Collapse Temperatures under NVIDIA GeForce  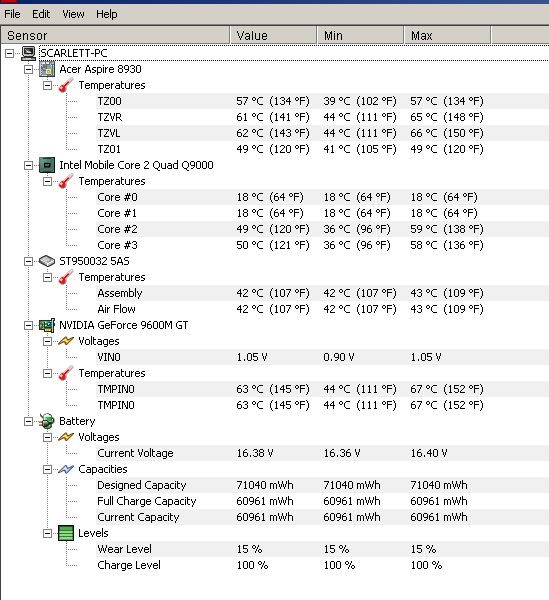47,373
